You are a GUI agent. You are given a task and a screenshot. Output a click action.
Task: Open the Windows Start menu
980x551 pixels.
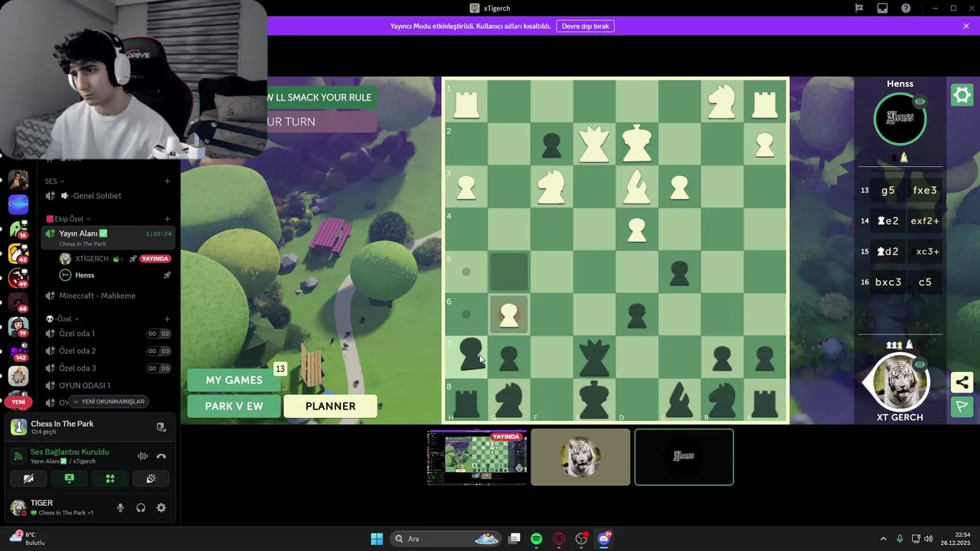377,539
